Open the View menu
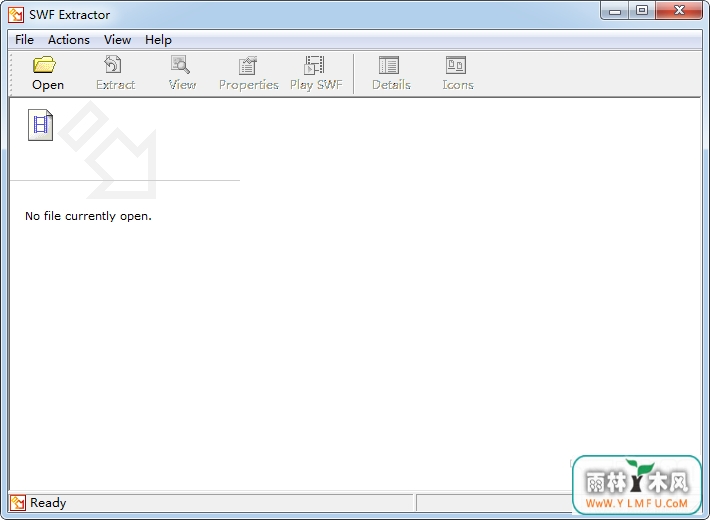This screenshot has height=520, width=710. click(117, 40)
